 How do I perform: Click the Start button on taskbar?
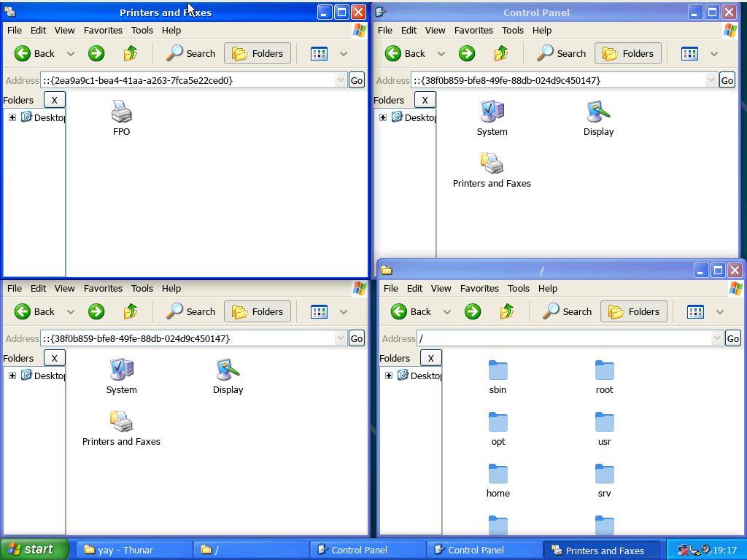(34, 549)
